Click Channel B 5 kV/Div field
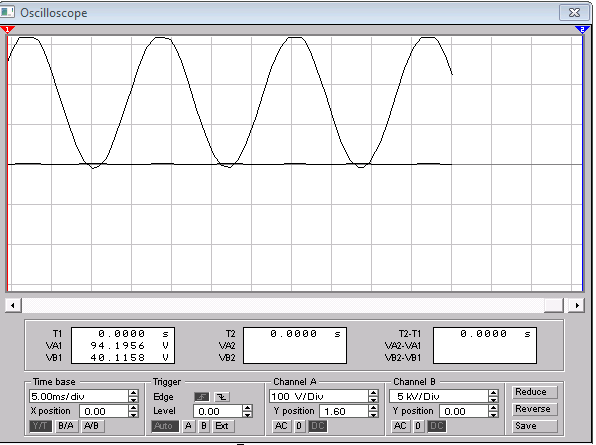This screenshot has height=445, width=596. (x=439, y=396)
